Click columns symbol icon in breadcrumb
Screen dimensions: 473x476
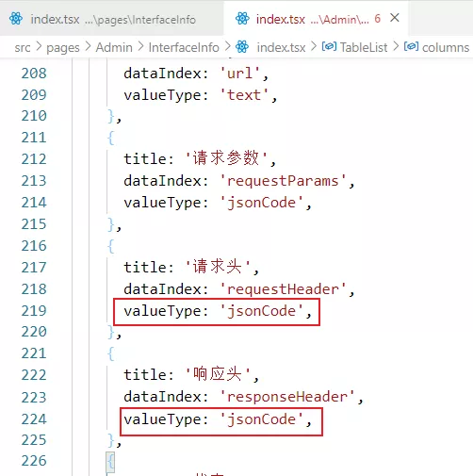(x=411, y=46)
